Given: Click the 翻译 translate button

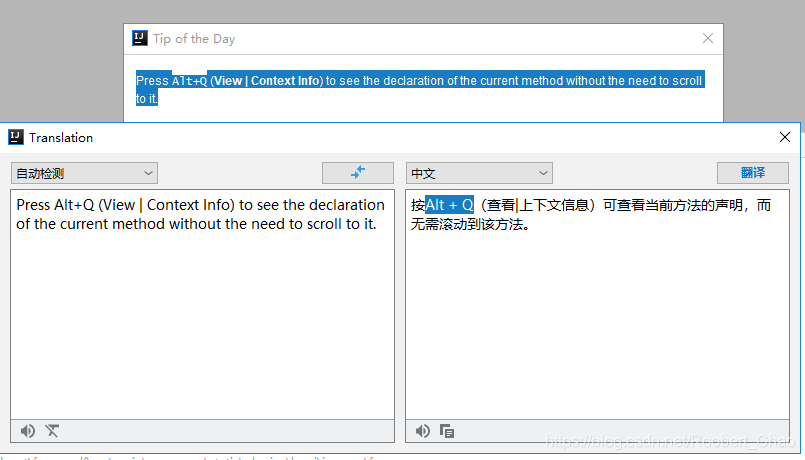Looking at the screenshot, I should point(753,173).
